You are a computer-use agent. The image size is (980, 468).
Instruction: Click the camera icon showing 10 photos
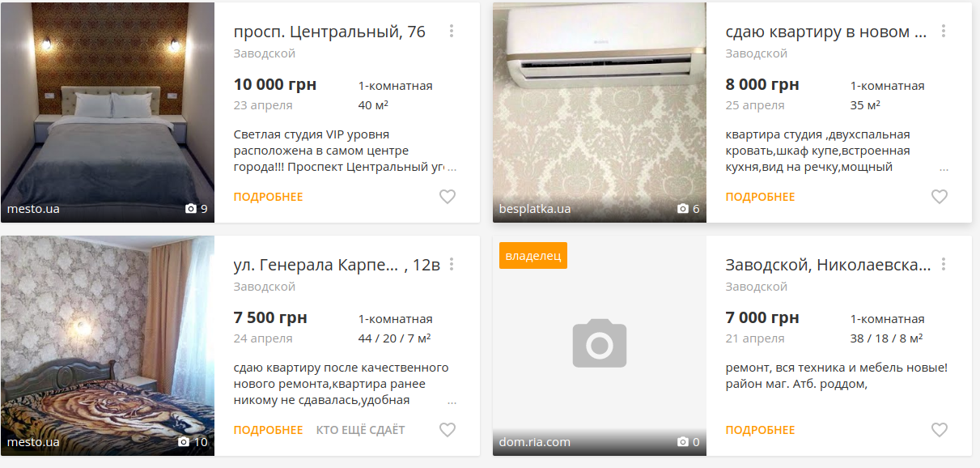(184, 442)
